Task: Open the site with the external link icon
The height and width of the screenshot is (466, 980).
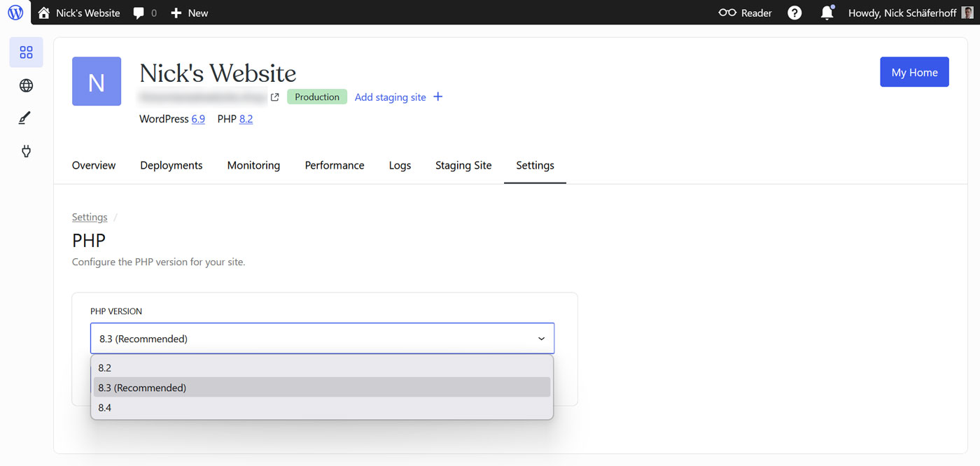Action: pyautogui.click(x=274, y=97)
